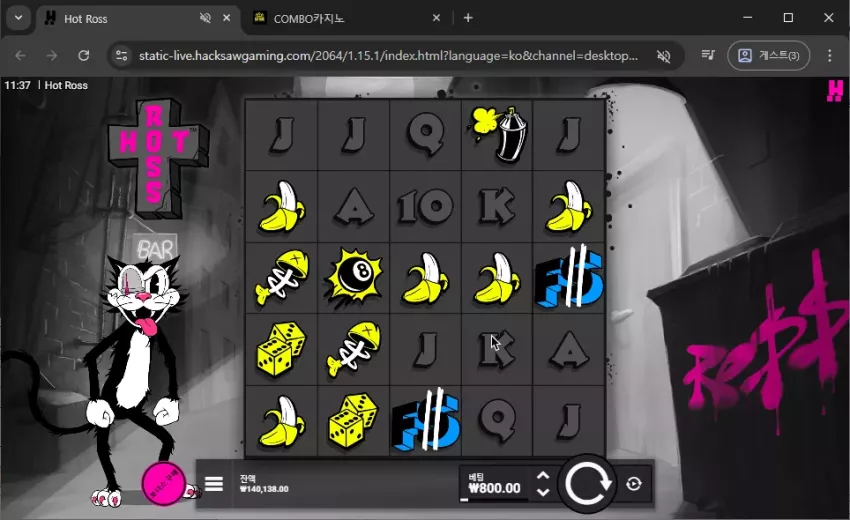This screenshot has width=850, height=520.
Task: Open the media control icon in the toolbar
Action: point(708,55)
